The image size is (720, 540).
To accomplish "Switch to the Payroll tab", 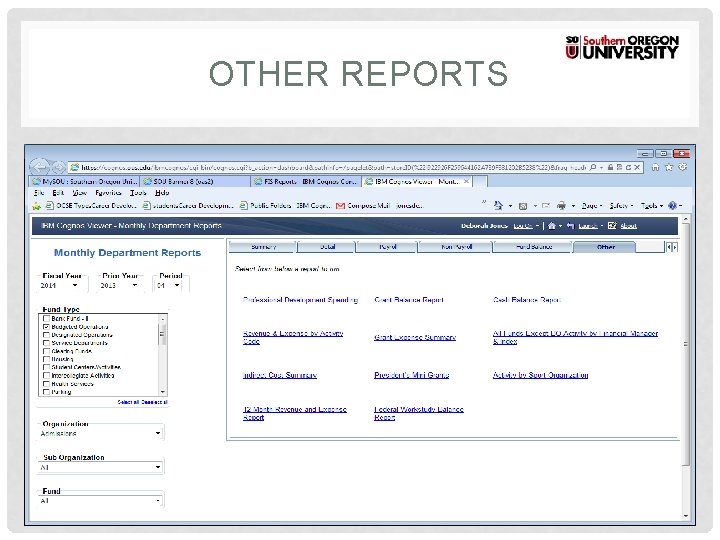I will pos(388,247).
